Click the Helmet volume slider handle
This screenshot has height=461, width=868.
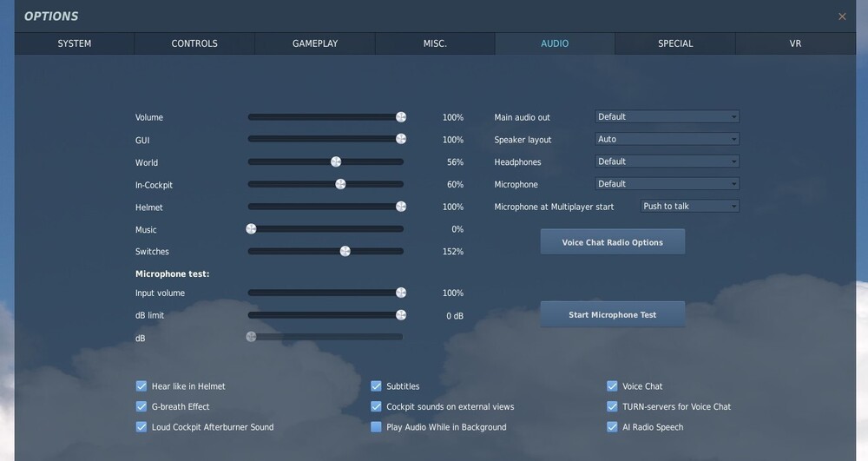pyautogui.click(x=401, y=207)
